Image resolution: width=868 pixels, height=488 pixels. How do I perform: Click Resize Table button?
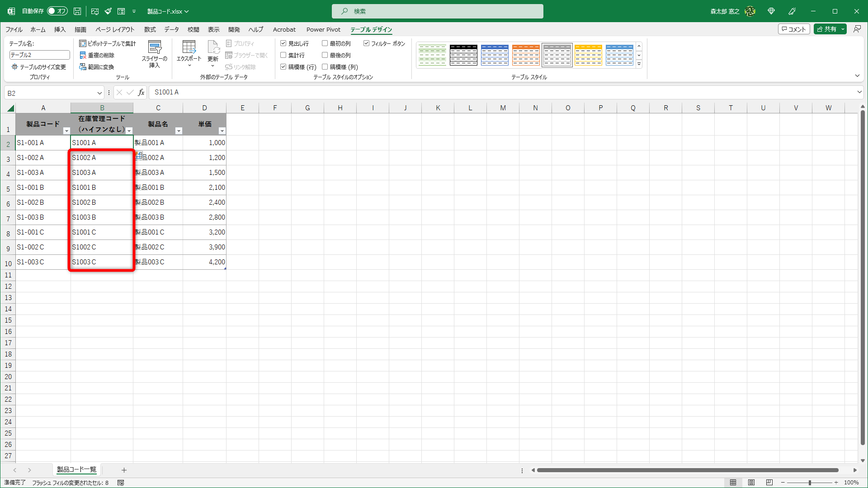click(x=39, y=67)
